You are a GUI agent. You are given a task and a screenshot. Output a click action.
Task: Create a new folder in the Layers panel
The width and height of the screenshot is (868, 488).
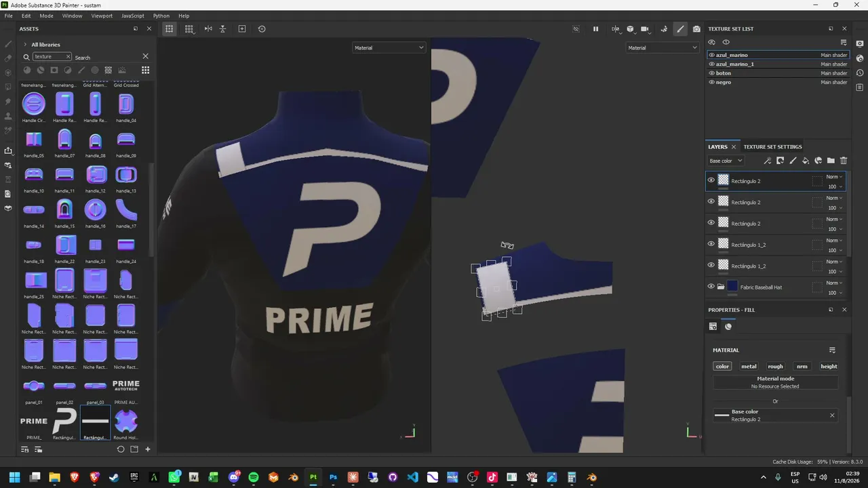coord(831,161)
